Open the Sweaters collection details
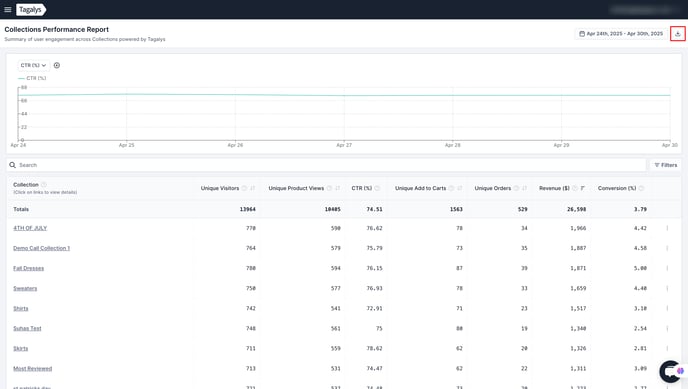The height and width of the screenshot is (389, 688). pos(25,289)
